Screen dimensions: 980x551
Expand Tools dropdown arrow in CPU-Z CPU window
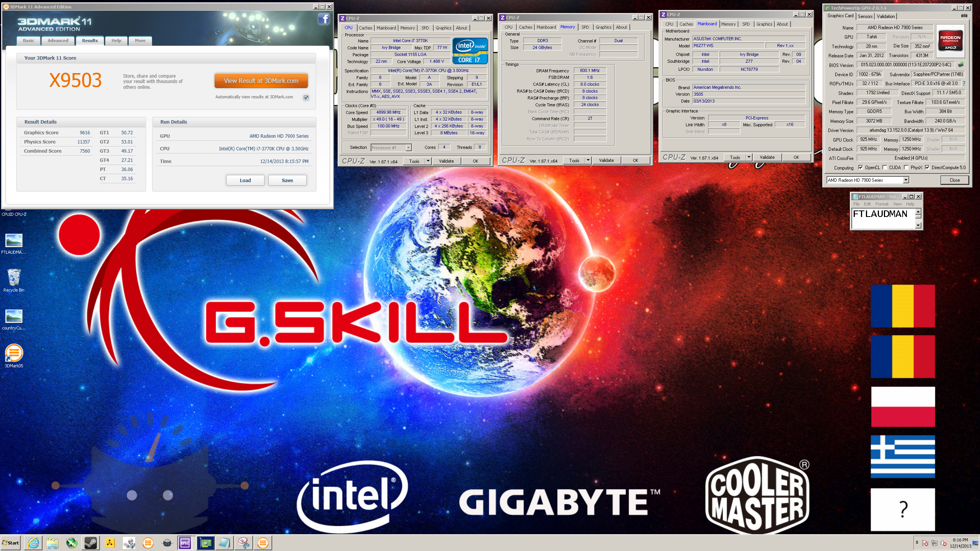428,161
